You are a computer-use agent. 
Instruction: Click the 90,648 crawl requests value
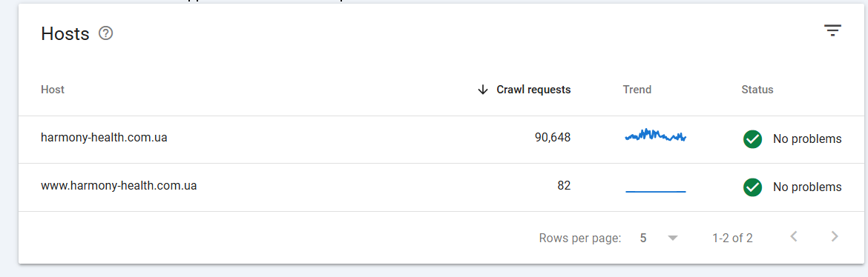(553, 138)
